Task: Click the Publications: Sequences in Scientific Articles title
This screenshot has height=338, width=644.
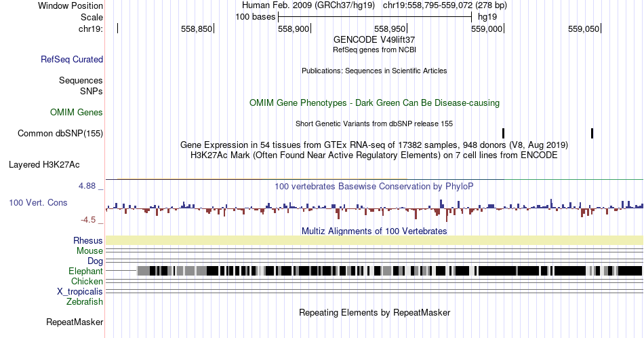Action: click(374, 71)
